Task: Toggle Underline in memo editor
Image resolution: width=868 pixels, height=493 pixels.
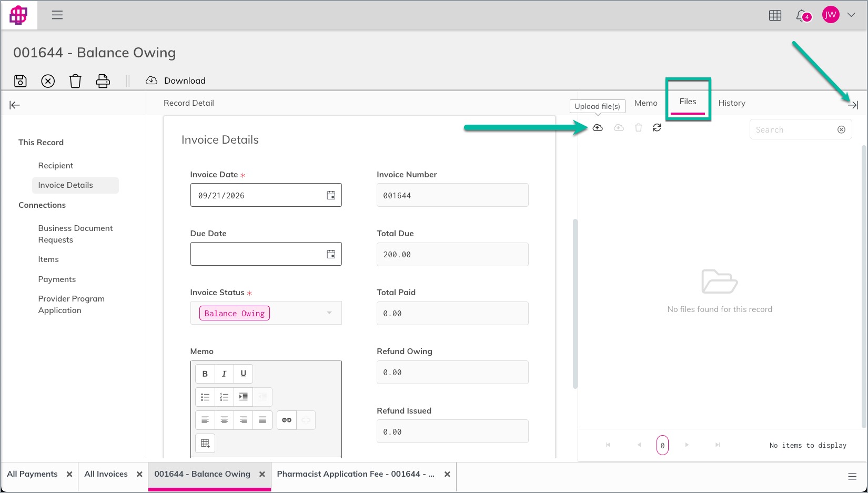Action: click(244, 374)
